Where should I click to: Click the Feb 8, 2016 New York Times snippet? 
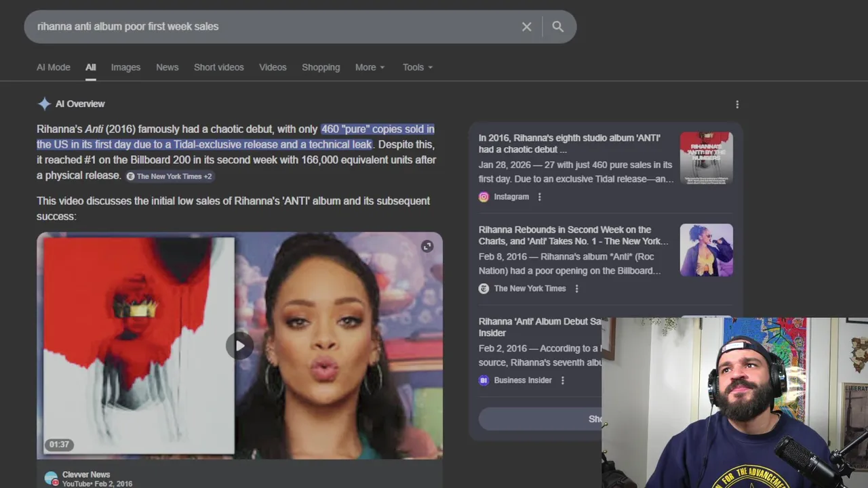pyautogui.click(x=570, y=264)
